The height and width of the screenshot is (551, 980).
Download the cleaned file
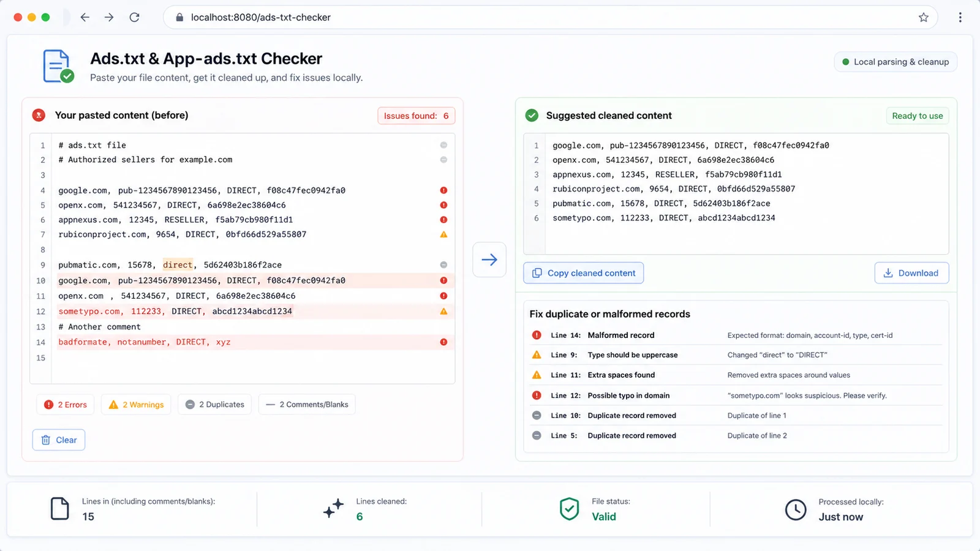point(911,273)
